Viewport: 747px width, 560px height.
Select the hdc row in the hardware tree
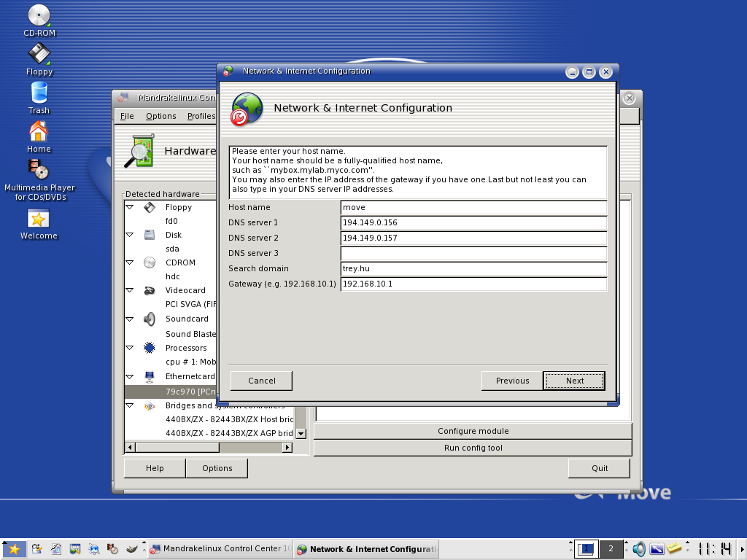[172, 276]
